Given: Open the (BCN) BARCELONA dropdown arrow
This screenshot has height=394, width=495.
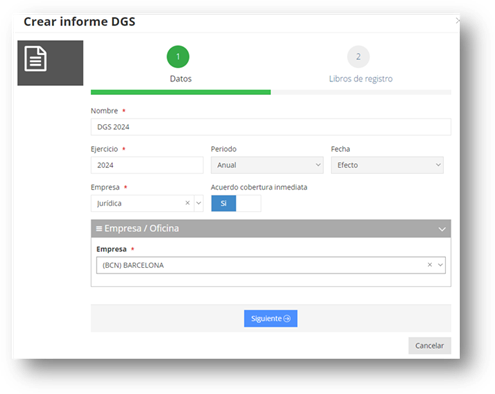Looking at the screenshot, I should (x=440, y=265).
